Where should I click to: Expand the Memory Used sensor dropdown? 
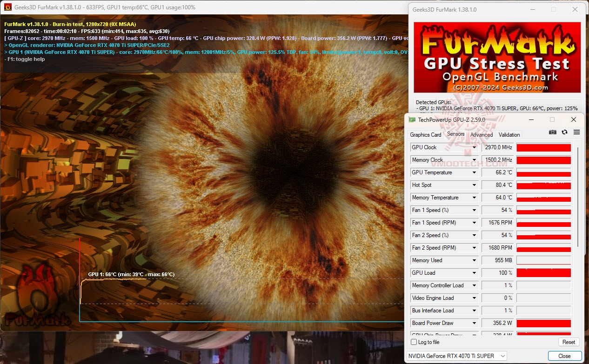point(474,260)
